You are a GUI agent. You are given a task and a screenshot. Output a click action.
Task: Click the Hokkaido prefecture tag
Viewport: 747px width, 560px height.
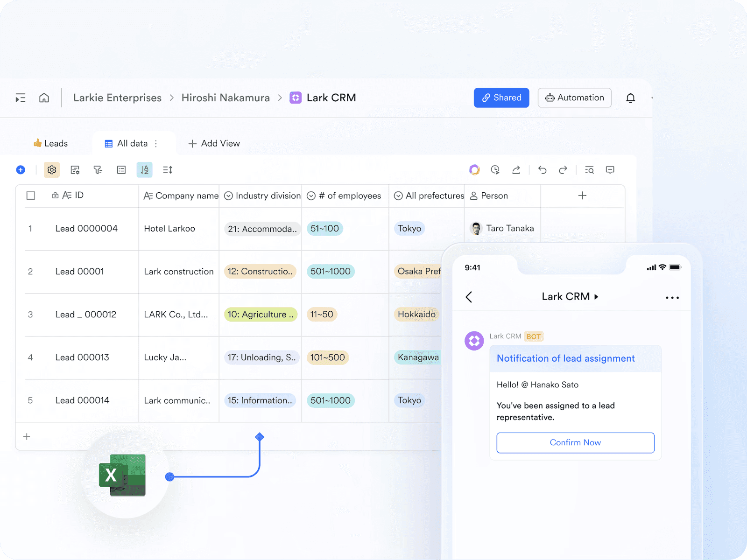[x=416, y=315]
